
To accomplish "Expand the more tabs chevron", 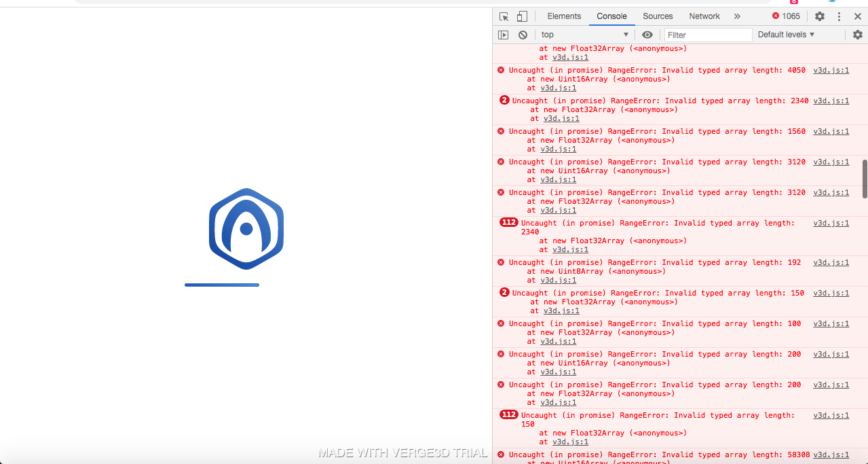I will click(x=737, y=16).
